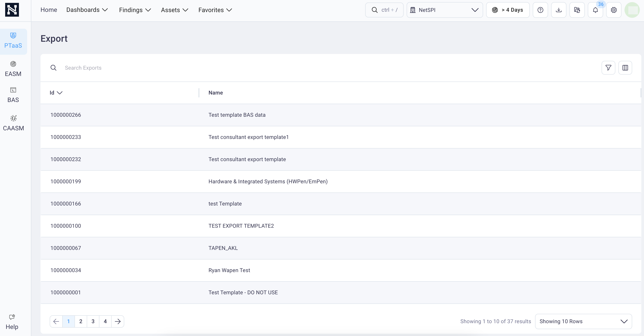644x336 pixels.
Task: Open the filter options icon
Action: [x=608, y=68]
